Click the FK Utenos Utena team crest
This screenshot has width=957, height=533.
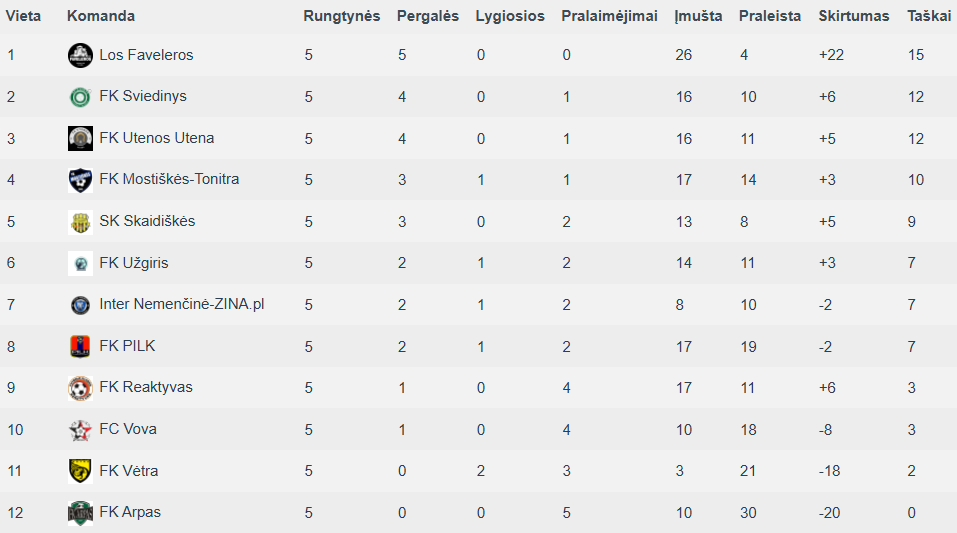point(80,139)
